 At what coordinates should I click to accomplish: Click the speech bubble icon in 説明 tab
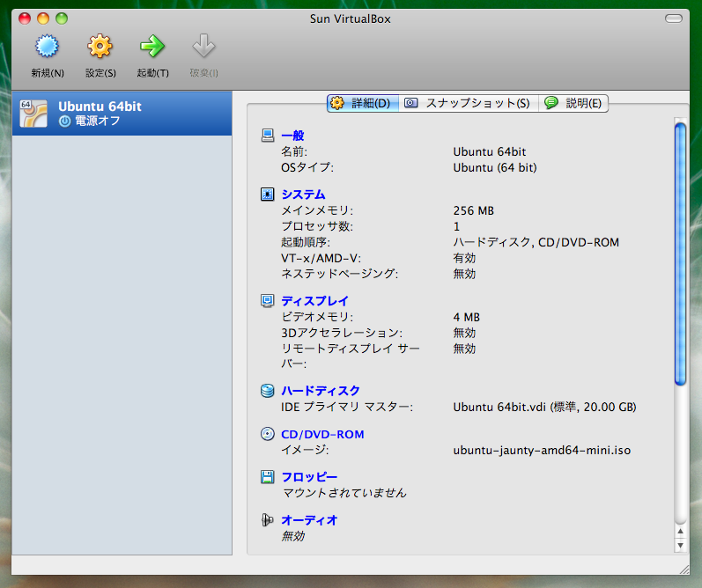[x=551, y=103]
